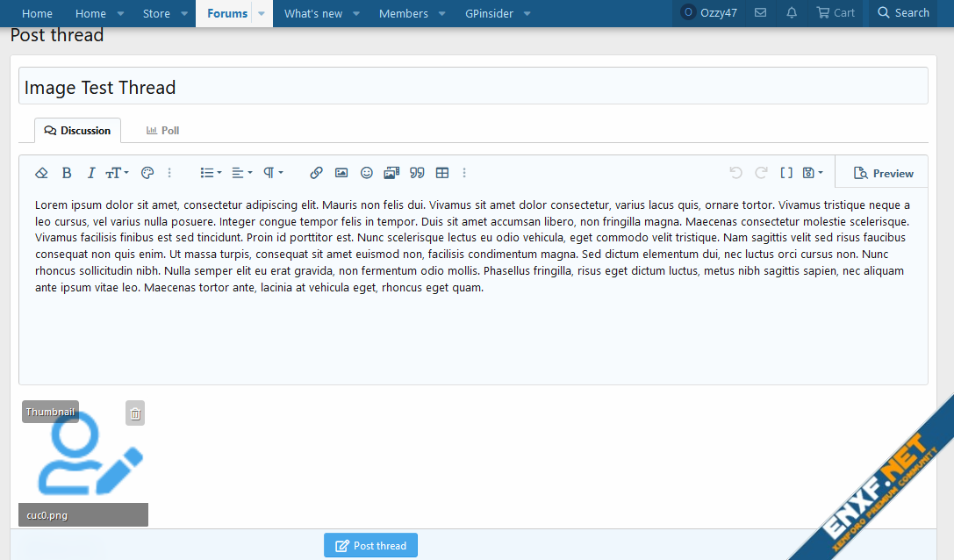Click the insert image icon
Viewport: 954px width, 560px height.
(341, 173)
